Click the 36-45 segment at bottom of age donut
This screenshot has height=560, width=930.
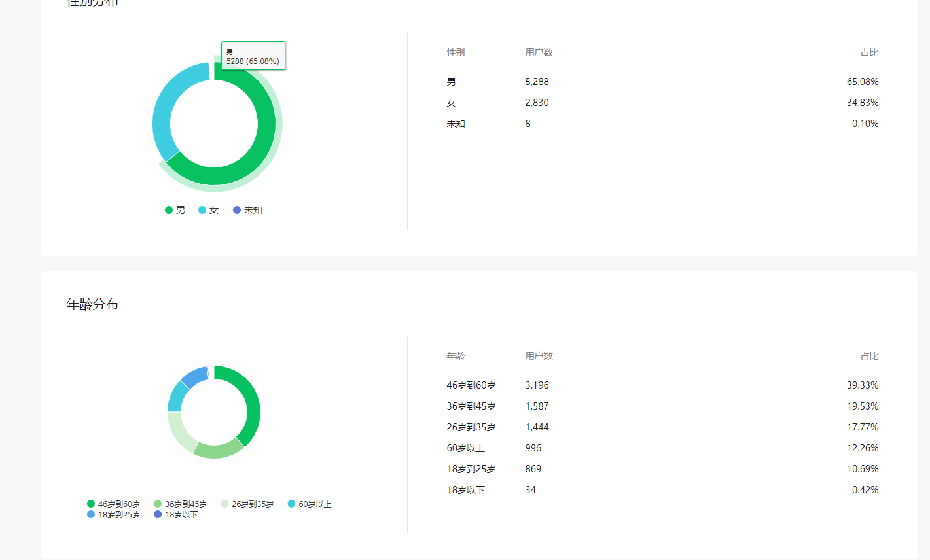click(219, 450)
